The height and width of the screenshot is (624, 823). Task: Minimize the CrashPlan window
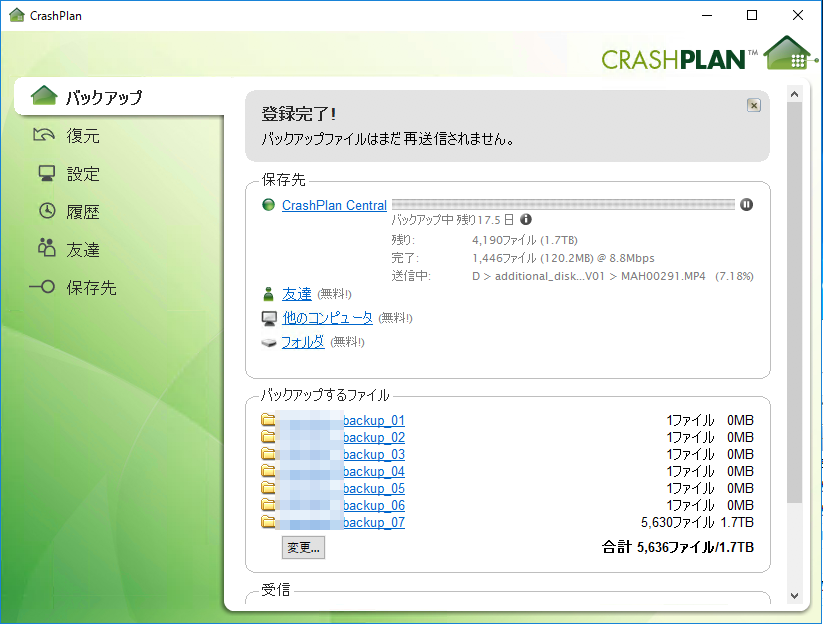707,15
